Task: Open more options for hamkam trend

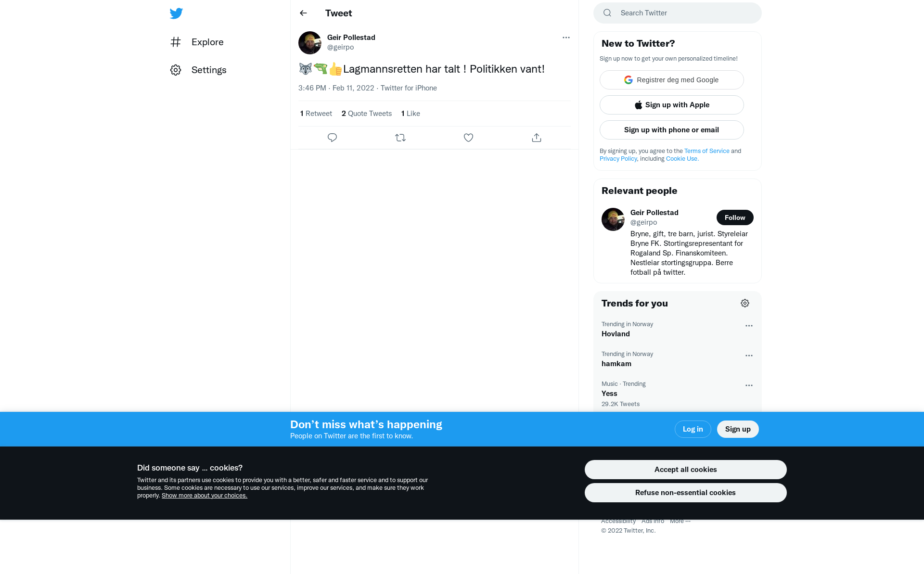Action: tap(749, 356)
